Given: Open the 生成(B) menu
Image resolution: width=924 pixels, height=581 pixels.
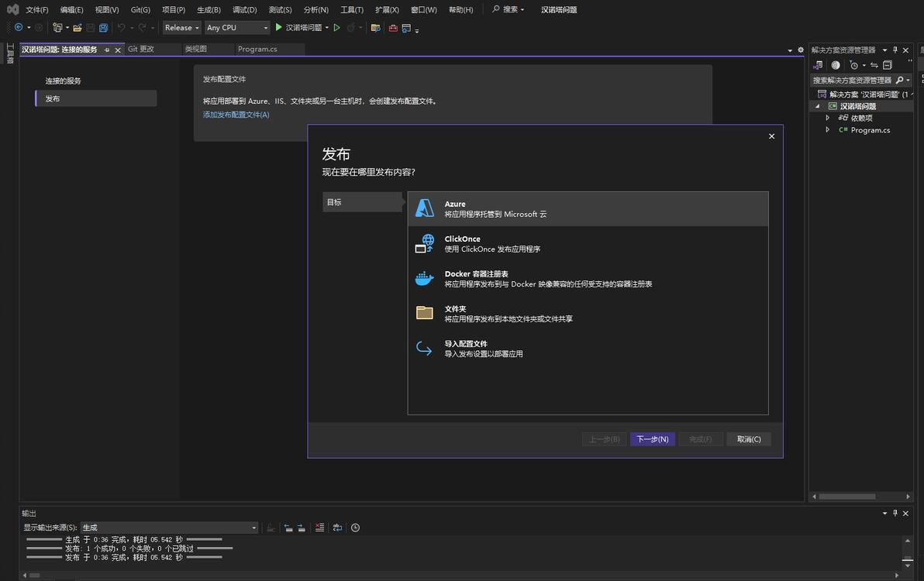Looking at the screenshot, I should pos(209,10).
